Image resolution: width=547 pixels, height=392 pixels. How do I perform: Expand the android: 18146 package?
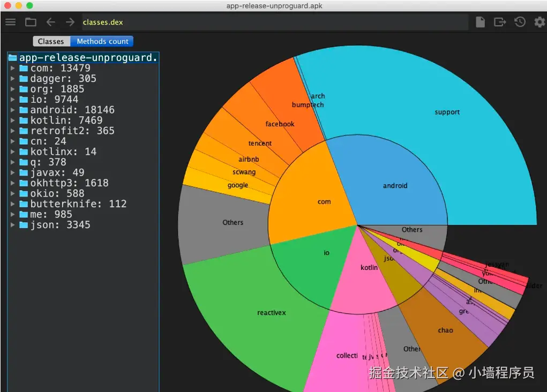point(12,110)
